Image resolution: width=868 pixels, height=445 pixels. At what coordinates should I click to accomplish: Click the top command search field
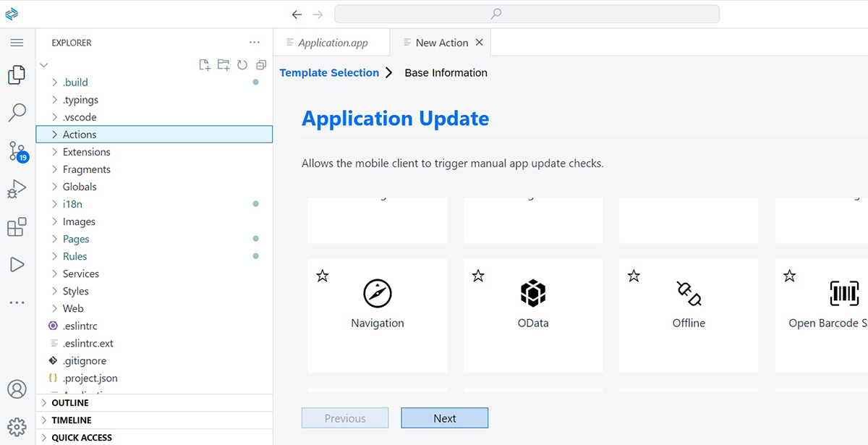pyautogui.click(x=527, y=14)
